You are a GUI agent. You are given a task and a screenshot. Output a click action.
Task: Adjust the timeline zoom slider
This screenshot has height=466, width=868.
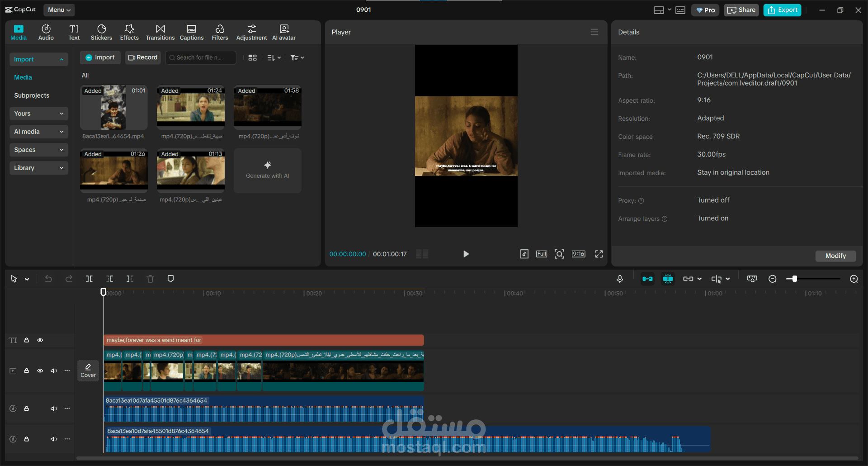tap(794, 279)
